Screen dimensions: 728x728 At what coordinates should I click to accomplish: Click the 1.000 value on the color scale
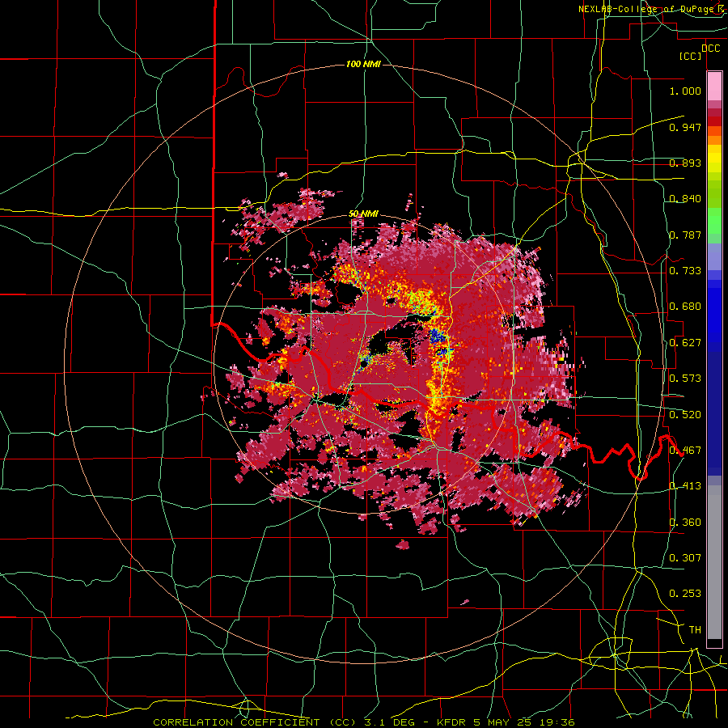pos(685,91)
